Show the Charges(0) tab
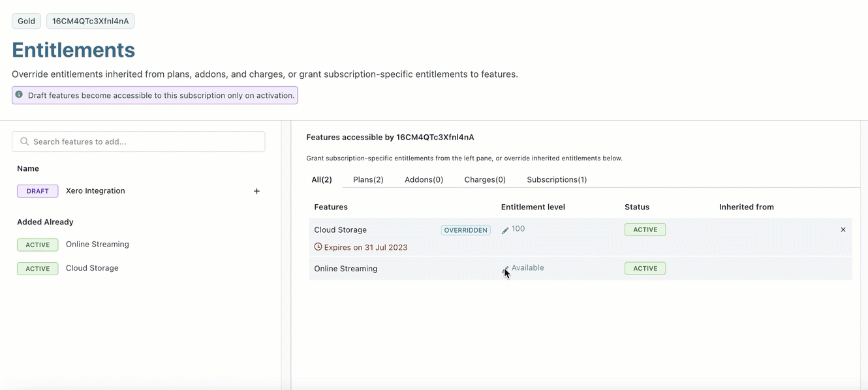This screenshot has width=868, height=390. coord(485,179)
